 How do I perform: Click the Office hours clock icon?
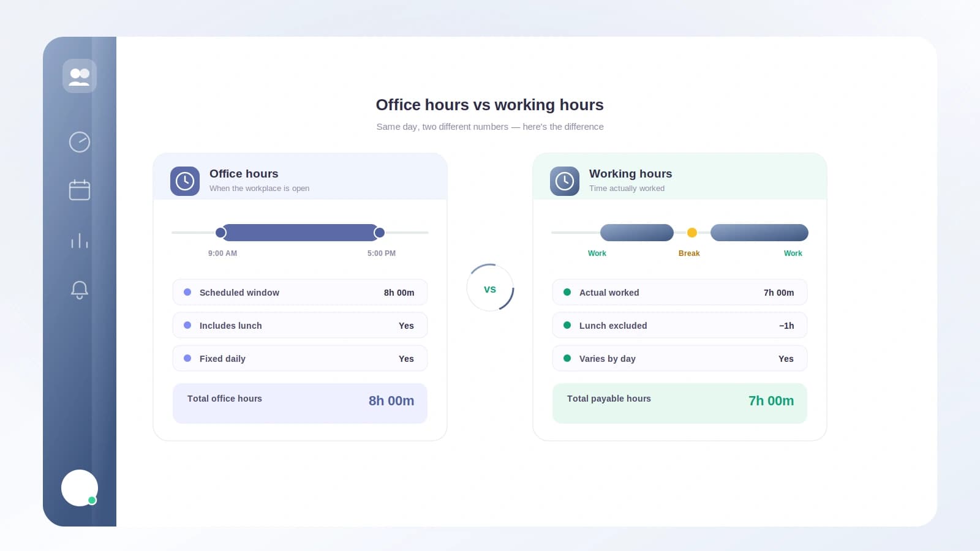tap(185, 181)
